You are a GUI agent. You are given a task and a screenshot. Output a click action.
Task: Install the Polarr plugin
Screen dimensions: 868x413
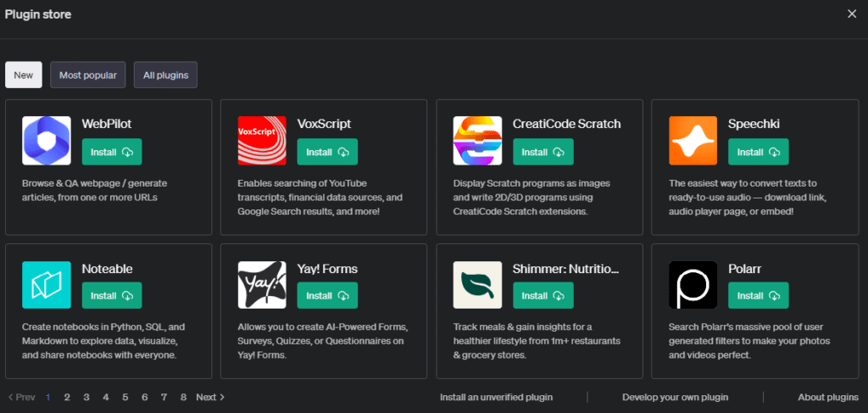pos(759,296)
